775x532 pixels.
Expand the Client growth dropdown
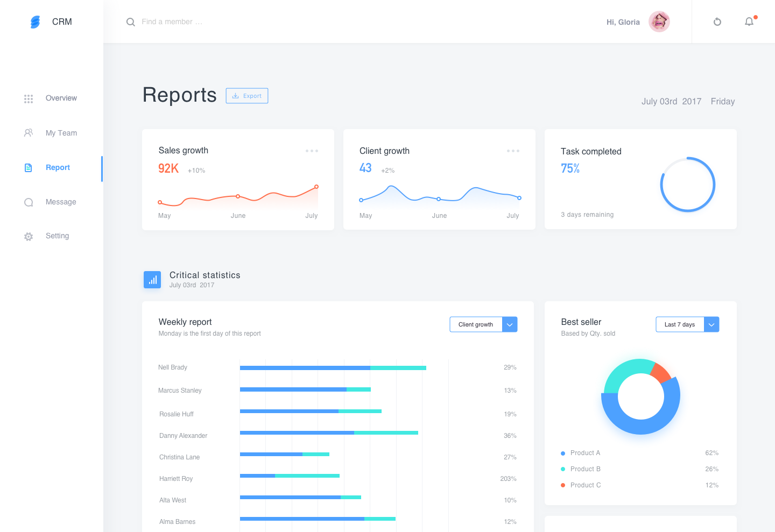[510, 324]
